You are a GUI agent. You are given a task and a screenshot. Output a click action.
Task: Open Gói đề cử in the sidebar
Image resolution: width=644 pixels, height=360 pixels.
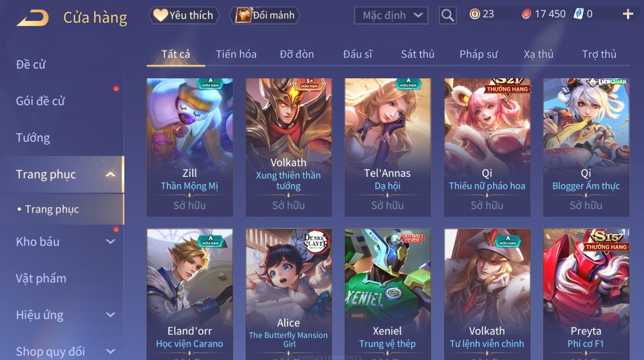click(40, 101)
